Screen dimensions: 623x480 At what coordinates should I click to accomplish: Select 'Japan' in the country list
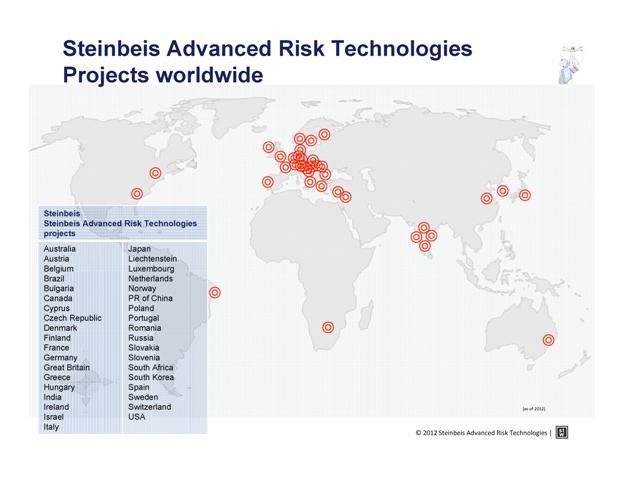(x=139, y=249)
